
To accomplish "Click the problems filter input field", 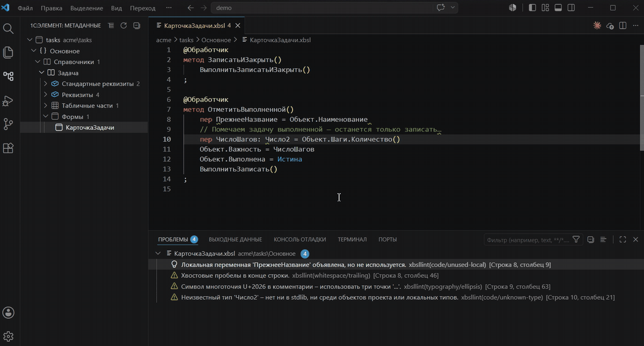I will [x=528, y=240].
